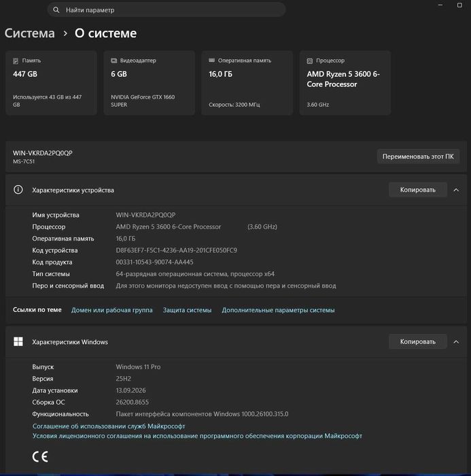Select the Код продукта value '00331-10543-90074-AA445'

(x=154, y=262)
